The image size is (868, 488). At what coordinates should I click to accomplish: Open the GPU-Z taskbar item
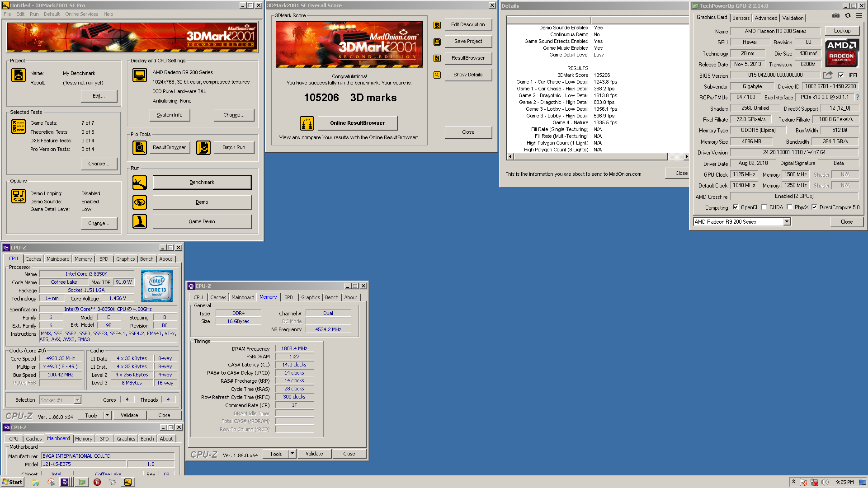tap(82, 482)
